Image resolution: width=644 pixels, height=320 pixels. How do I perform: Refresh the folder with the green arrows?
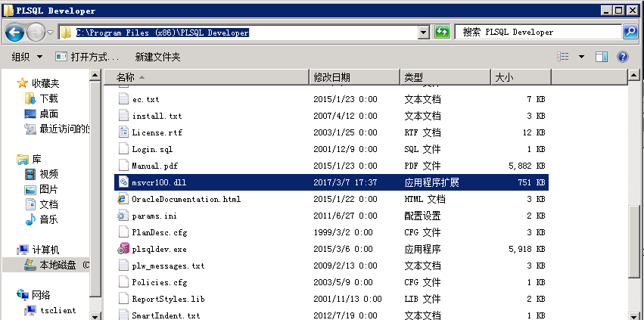pyautogui.click(x=442, y=32)
